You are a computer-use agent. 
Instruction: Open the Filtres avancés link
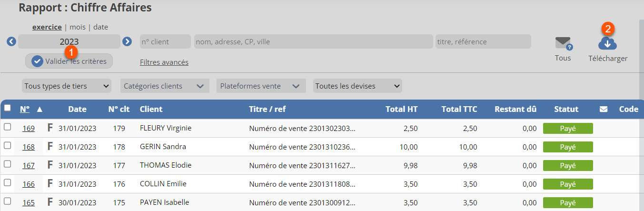click(x=164, y=62)
